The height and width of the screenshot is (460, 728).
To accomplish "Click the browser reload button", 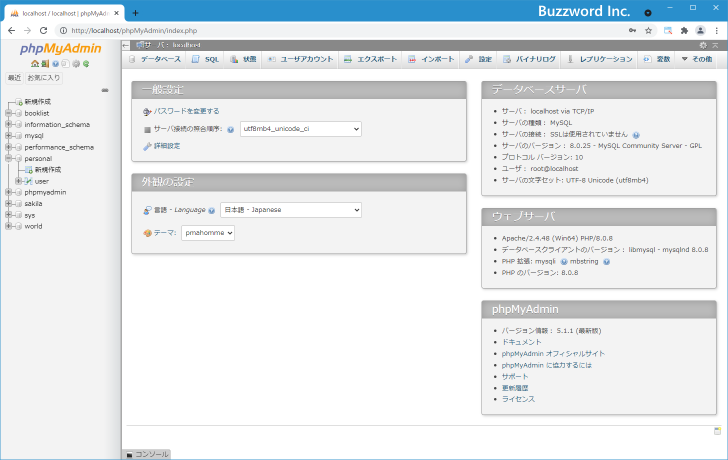I will 44,31.
